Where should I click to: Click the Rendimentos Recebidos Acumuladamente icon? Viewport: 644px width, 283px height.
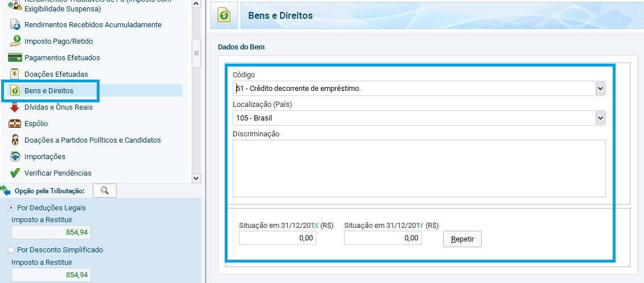click(x=15, y=24)
